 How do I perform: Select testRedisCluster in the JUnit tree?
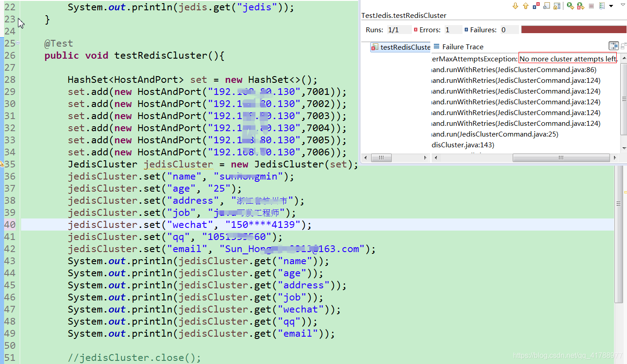click(x=401, y=47)
